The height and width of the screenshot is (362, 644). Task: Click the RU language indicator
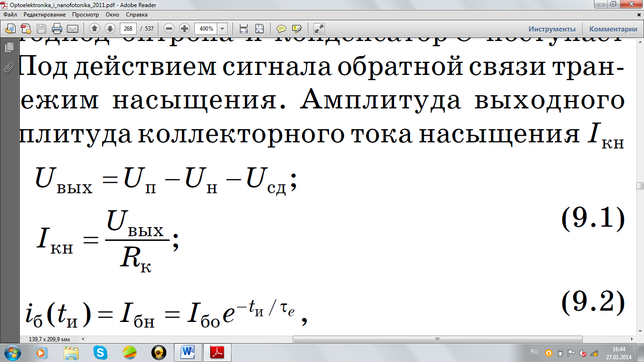[x=534, y=352]
